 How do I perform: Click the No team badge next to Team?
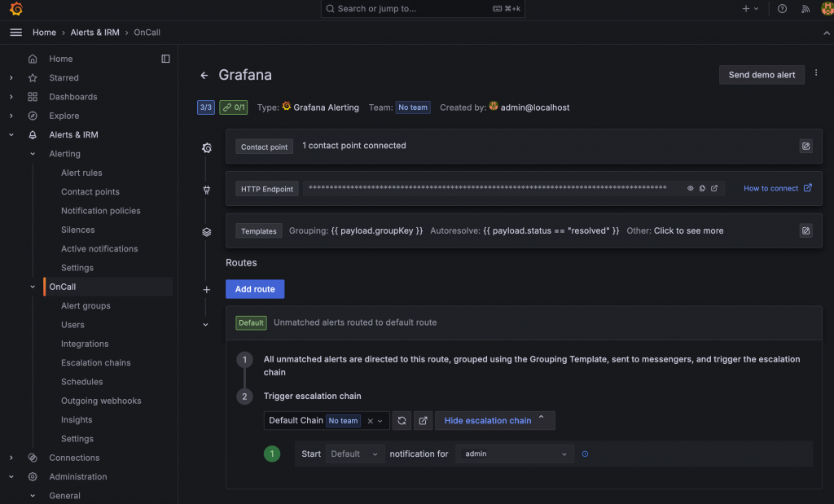(413, 107)
